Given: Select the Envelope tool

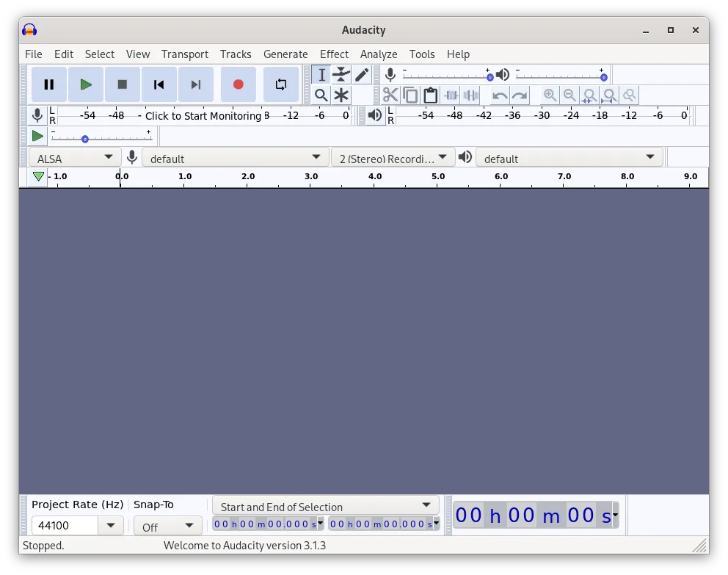Looking at the screenshot, I should pyautogui.click(x=341, y=74).
